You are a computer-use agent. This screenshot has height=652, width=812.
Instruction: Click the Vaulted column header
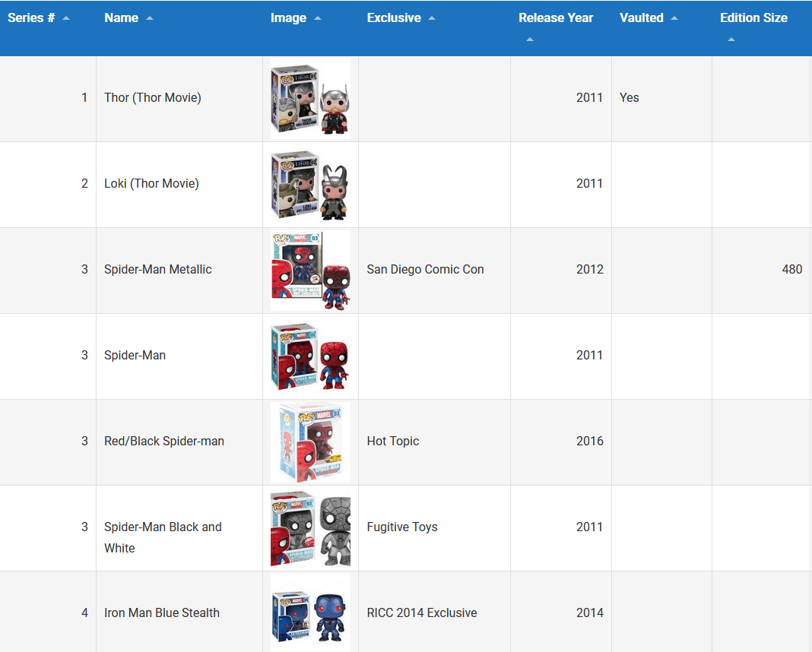pos(661,28)
